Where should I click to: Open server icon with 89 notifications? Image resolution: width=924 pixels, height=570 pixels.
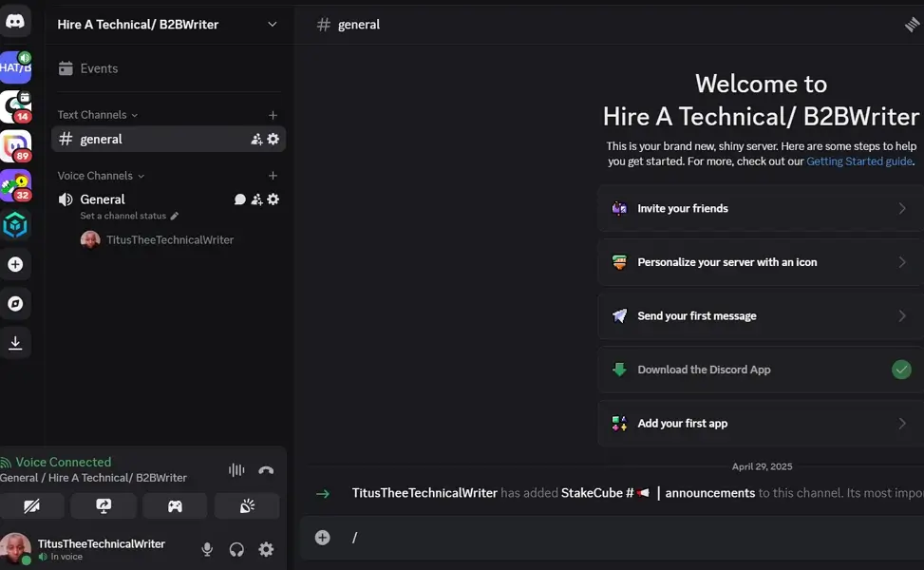tap(15, 146)
